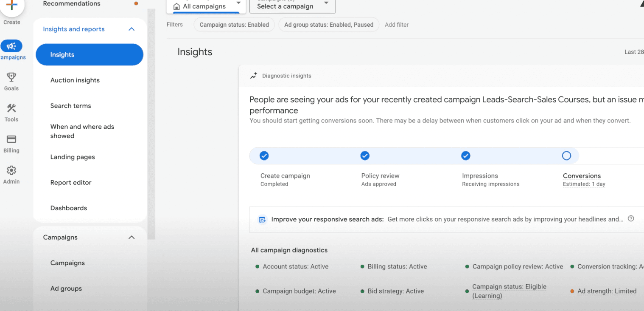
Task: Click the Policy review checkmark step
Action: point(365,156)
